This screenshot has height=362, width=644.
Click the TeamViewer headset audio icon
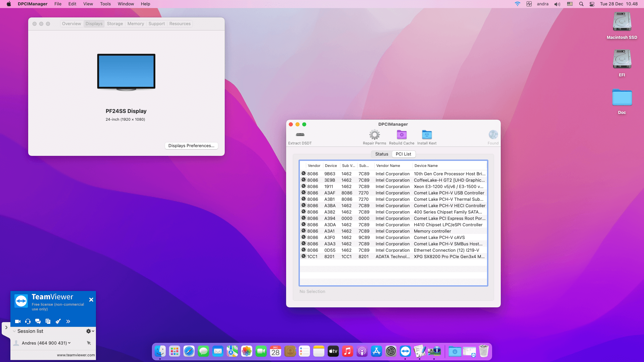click(28, 321)
